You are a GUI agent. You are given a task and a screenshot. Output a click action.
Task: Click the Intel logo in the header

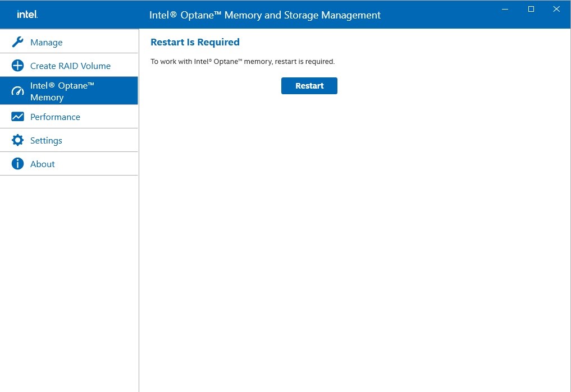point(27,14)
